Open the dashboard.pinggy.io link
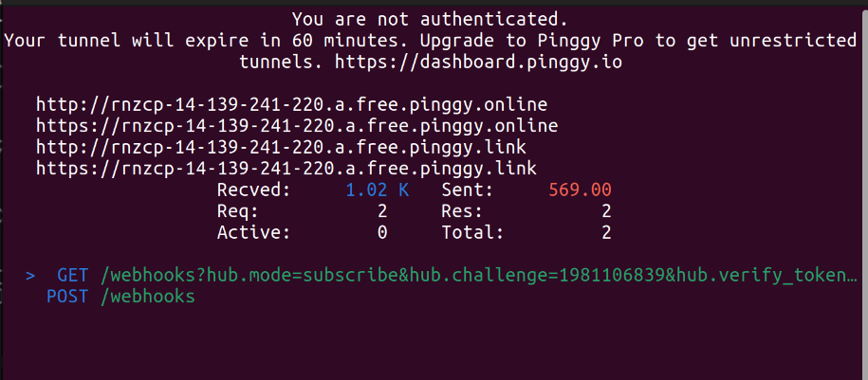868x380 pixels. (x=479, y=63)
